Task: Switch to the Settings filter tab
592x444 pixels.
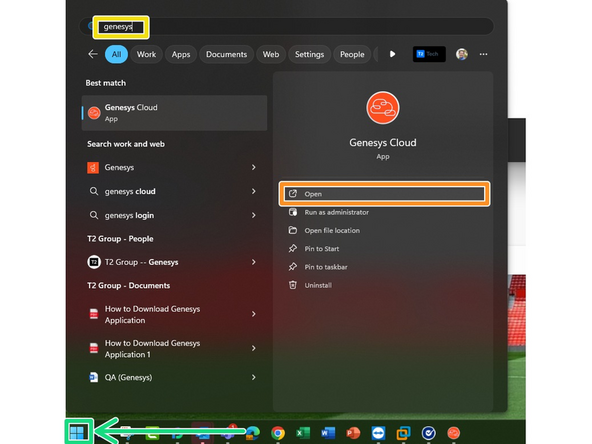Action: pyautogui.click(x=309, y=54)
